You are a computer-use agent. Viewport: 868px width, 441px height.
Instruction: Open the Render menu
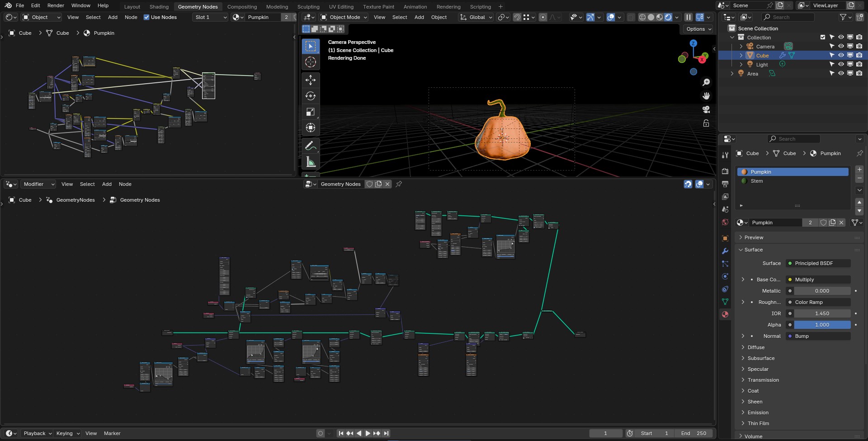coord(56,5)
